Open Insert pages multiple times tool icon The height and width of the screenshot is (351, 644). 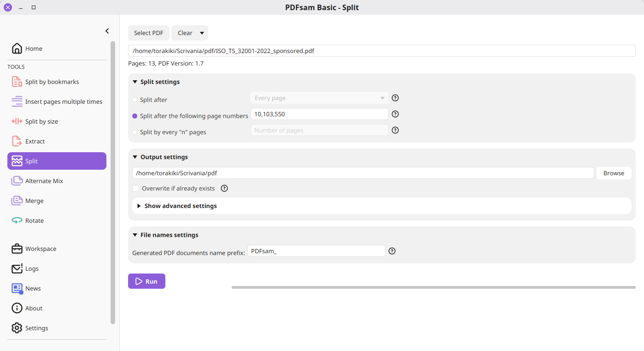tap(17, 101)
